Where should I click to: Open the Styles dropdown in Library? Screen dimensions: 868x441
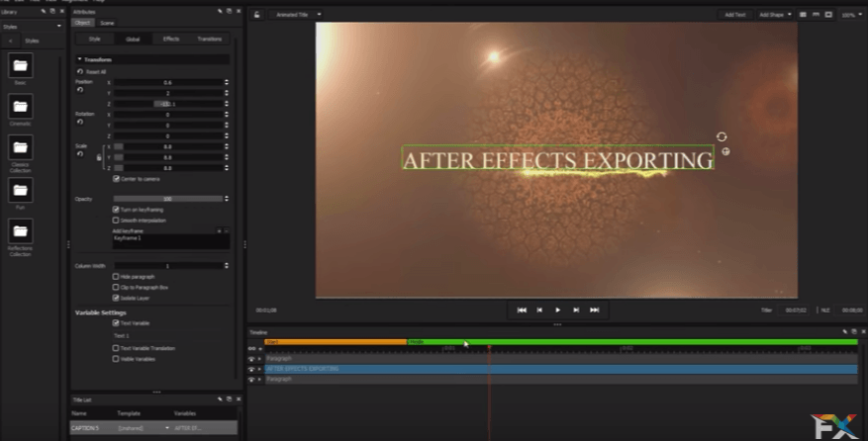[x=32, y=26]
